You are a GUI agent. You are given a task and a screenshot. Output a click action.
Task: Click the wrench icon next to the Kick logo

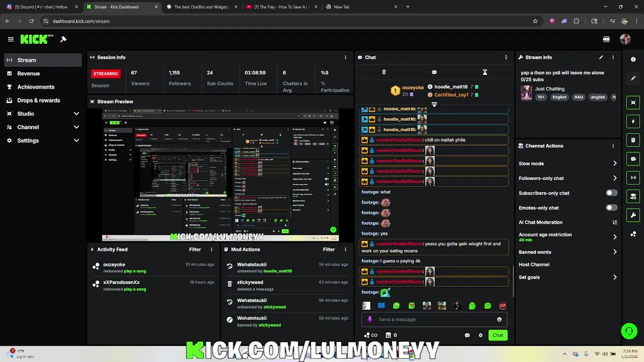63,39
